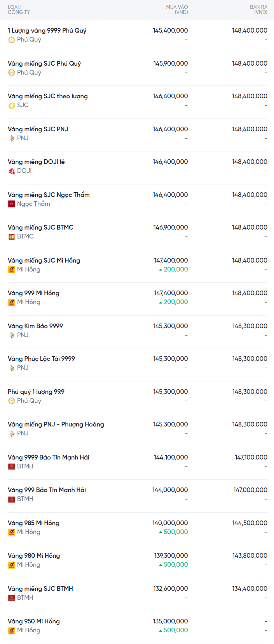Click the red DOJI logo icon
Image resolution: width=274 pixels, height=644 pixels.
click(12, 171)
